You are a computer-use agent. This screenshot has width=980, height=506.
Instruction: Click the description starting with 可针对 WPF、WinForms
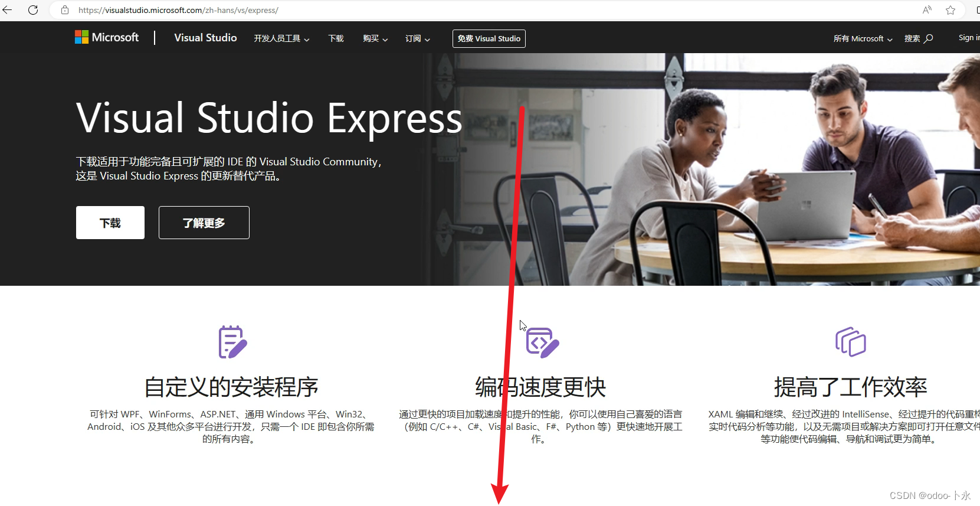(231, 426)
